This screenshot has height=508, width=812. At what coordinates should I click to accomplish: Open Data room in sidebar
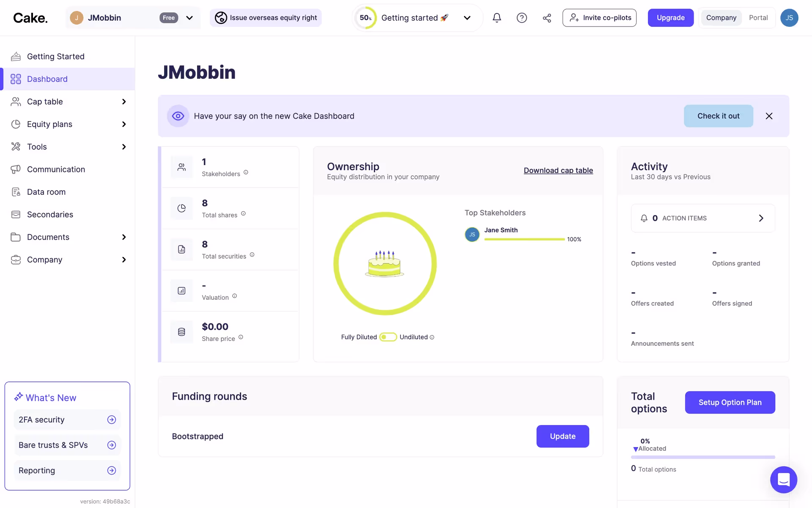click(46, 192)
